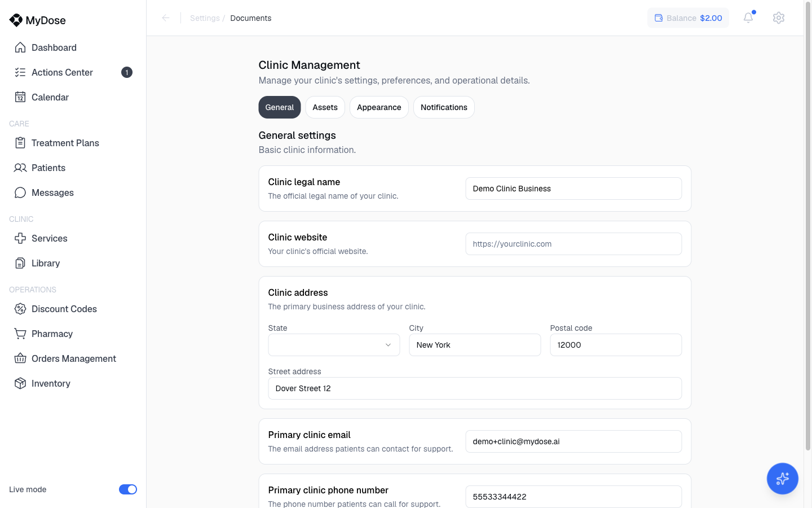Open notifications bell icon
The width and height of the screenshot is (812, 508).
(x=748, y=17)
